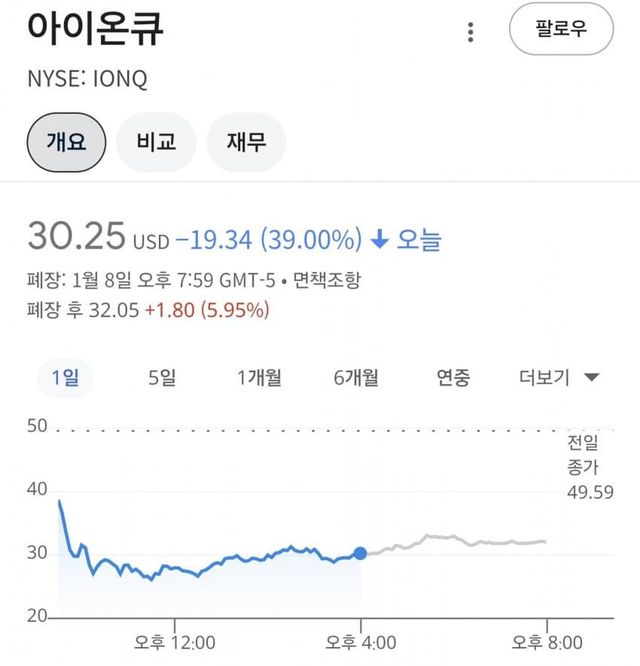Click the NYSE: IONQ ticker text
The image size is (640, 666).
tap(87, 81)
